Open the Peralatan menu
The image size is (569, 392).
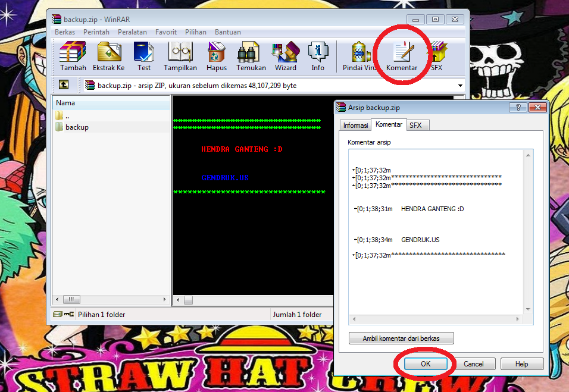pos(132,32)
